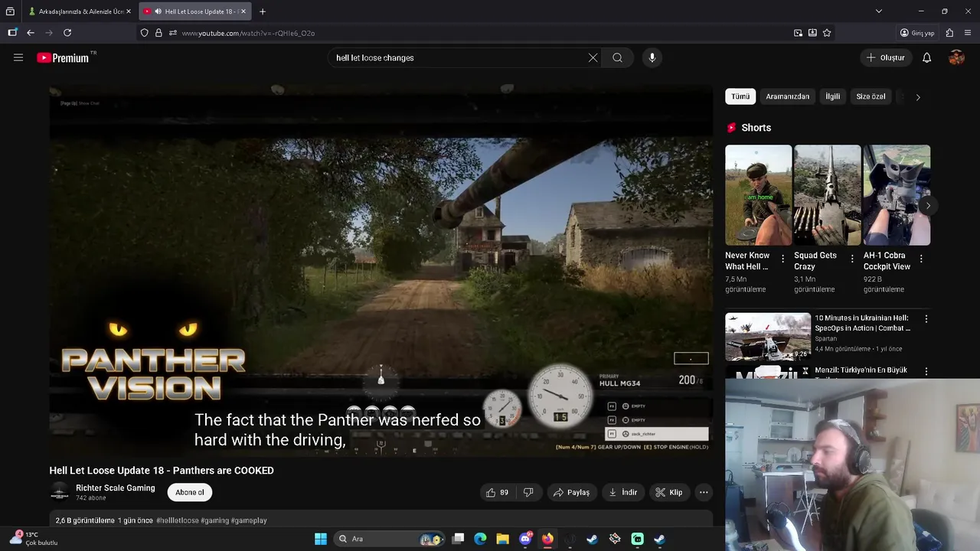This screenshot has width=980, height=551.
Task: Open the Oluştur create button
Action: click(886, 57)
